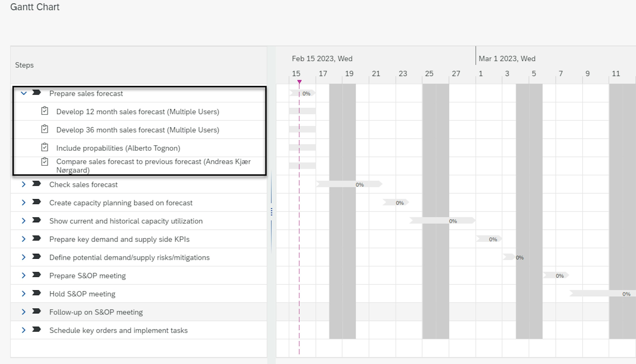
Task: Click phase arrow icon of Prepare sales forecast
Action: (x=36, y=93)
